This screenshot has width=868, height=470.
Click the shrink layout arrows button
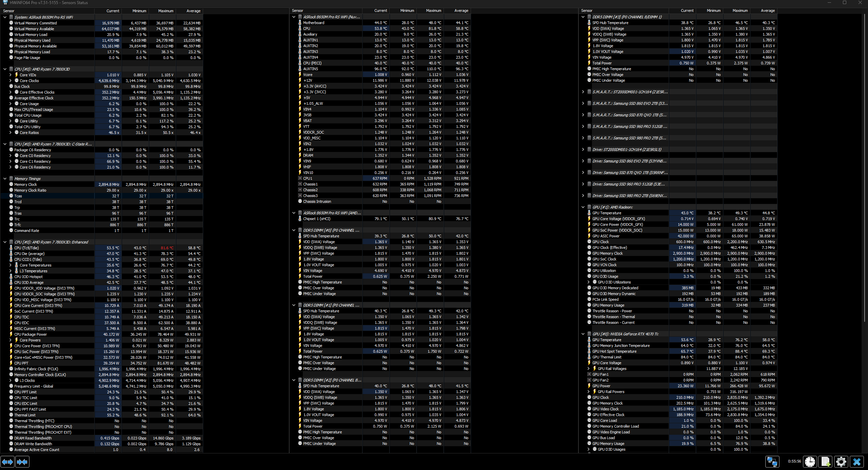22,462
